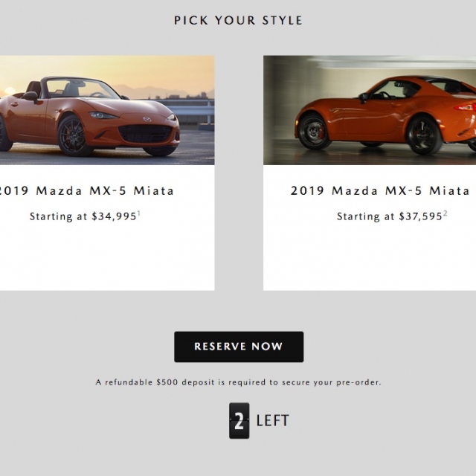Image resolution: width=476 pixels, height=476 pixels.
Task: Click the flip counter digit showing 2
Action: coord(239,422)
